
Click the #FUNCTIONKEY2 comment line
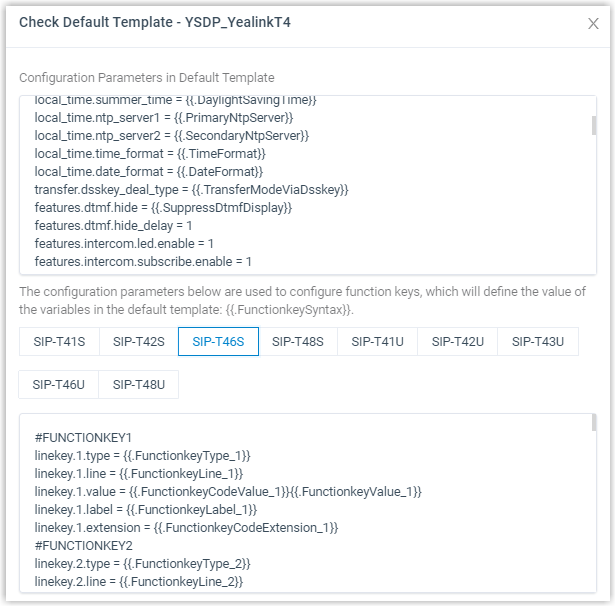(x=83, y=546)
